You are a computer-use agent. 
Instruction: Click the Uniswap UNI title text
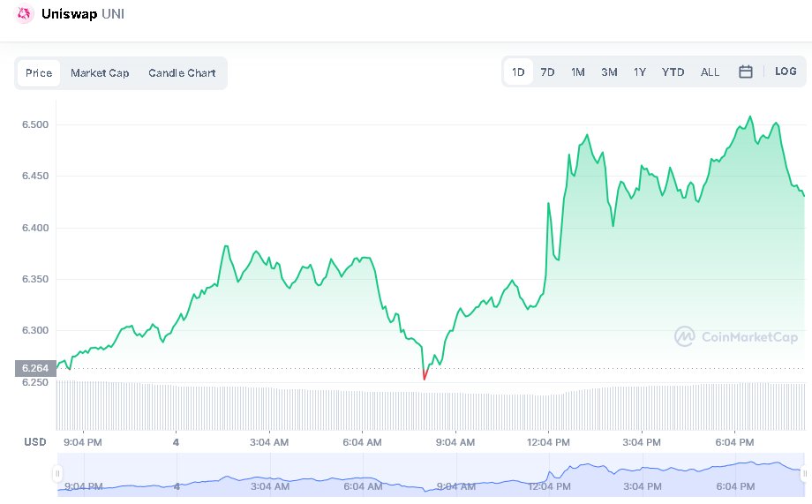(83, 14)
